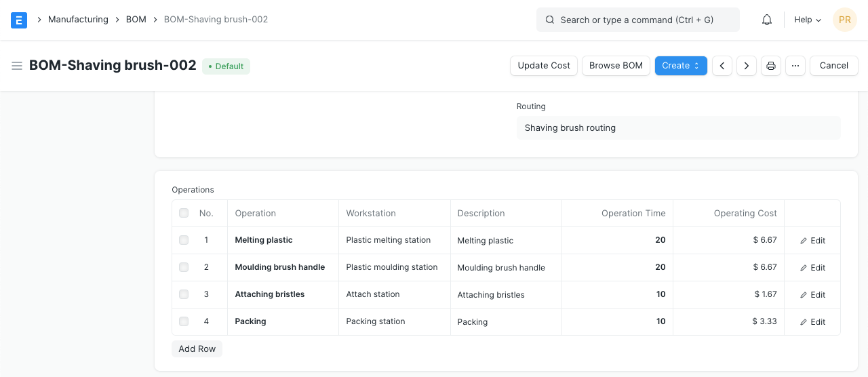Edit the Melting plastic operation row
Image resolution: width=868 pixels, height=377 pixels.
coord(812,241)
